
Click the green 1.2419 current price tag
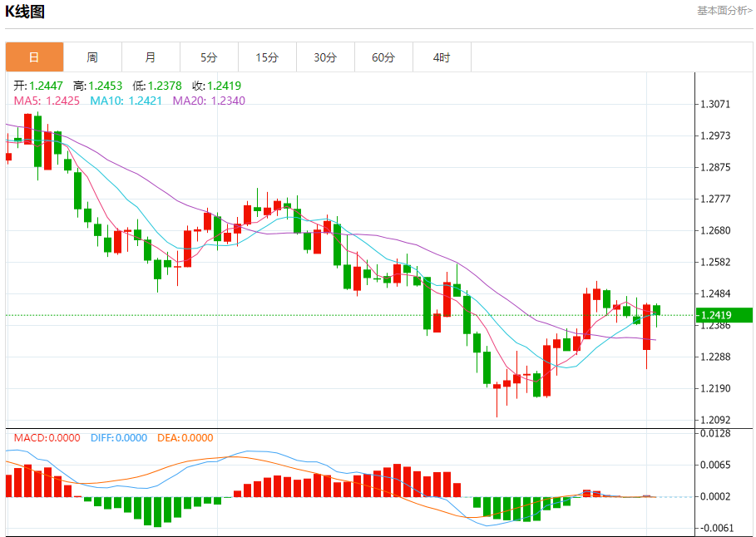point(724,315)
